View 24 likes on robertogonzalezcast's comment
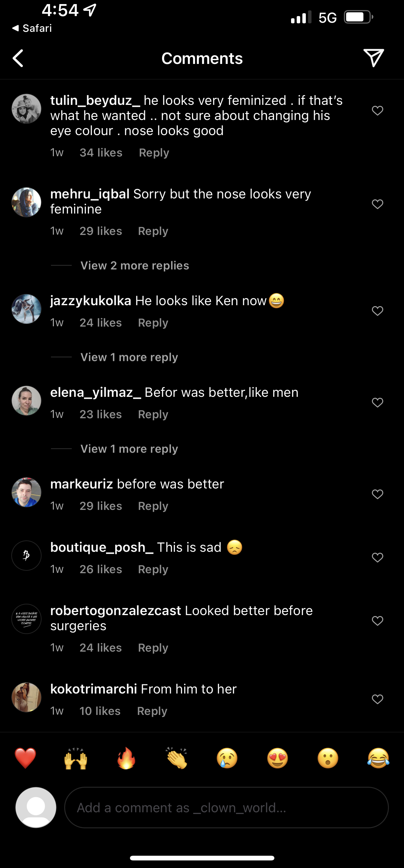404x868 pixels. 101,648
